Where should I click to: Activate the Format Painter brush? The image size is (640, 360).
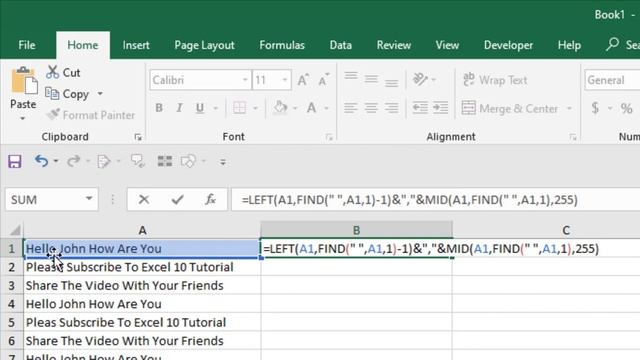click(x=91, y=115)
